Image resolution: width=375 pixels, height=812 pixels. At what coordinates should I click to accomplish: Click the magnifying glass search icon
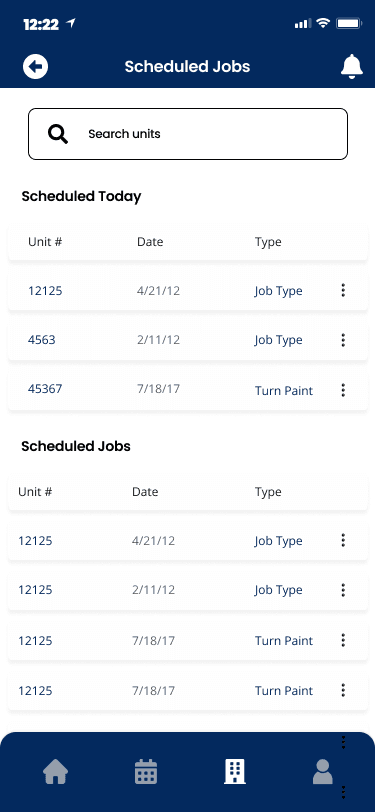58,134
